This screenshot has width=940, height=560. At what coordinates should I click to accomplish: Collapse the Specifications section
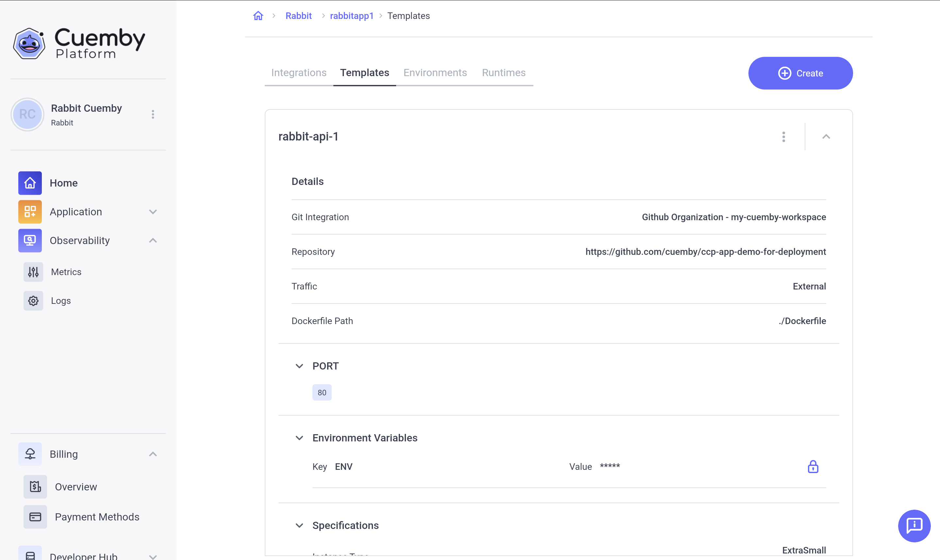coord(299,525)
